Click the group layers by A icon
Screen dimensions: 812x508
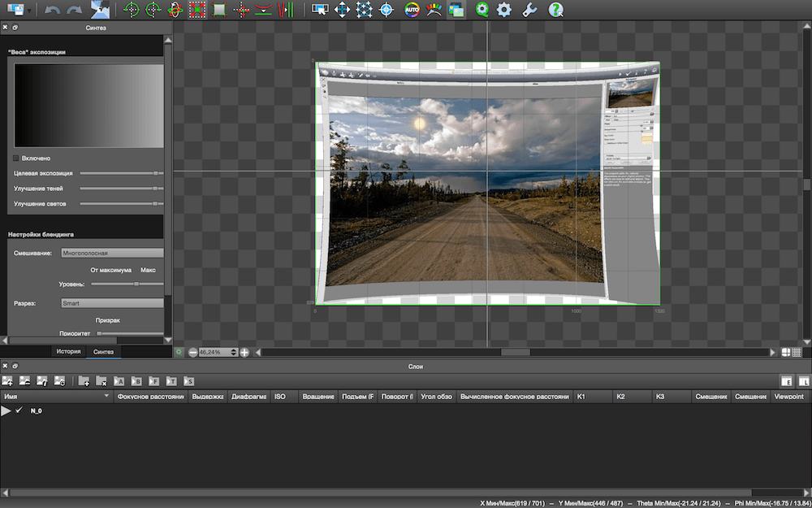click(119, 381)
